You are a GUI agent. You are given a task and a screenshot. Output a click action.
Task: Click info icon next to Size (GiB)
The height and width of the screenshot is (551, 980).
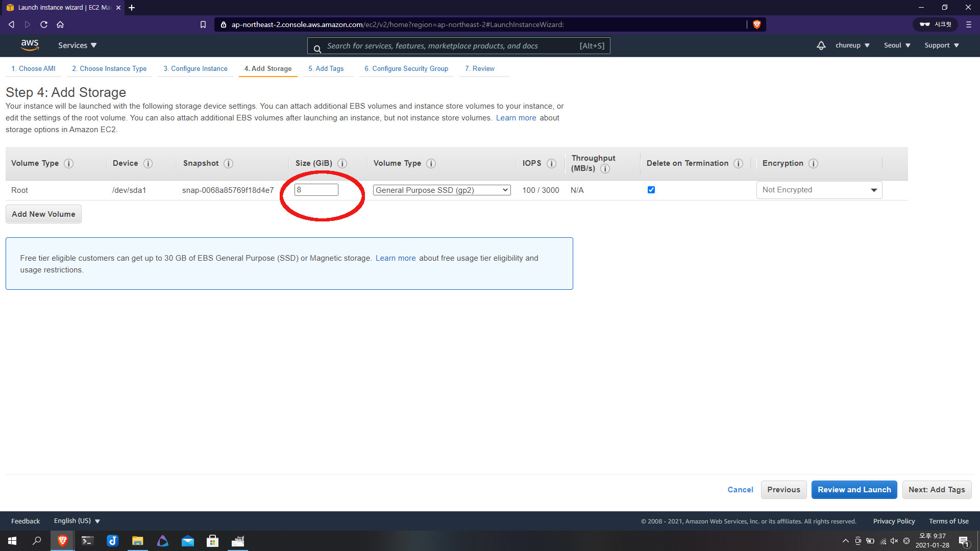pos(342,164)
